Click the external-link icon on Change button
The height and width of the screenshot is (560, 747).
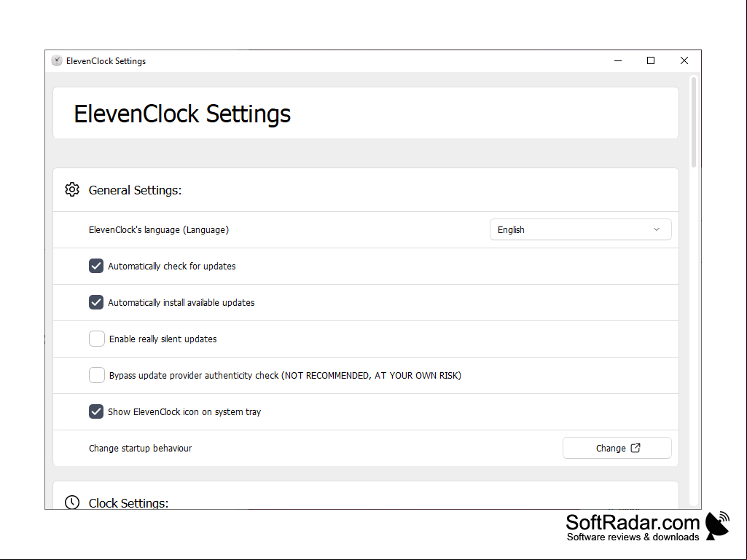coord(635,448)
